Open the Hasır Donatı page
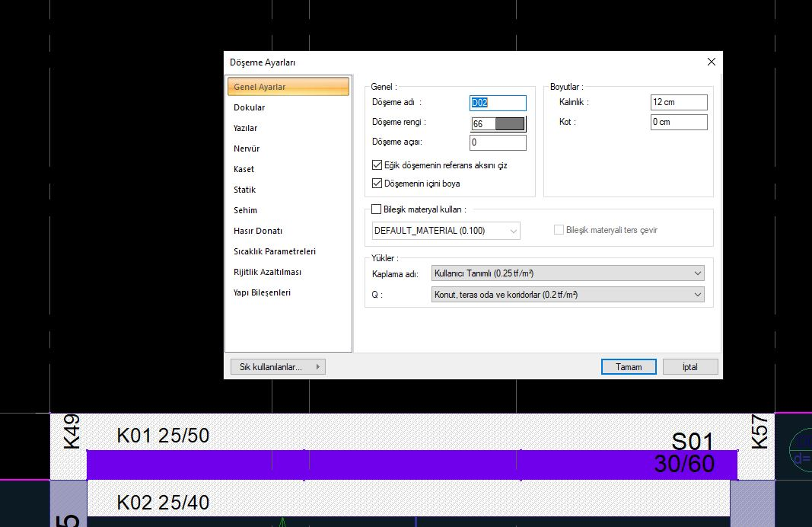This screenshot has height=527, width=812. click(258, 231)
